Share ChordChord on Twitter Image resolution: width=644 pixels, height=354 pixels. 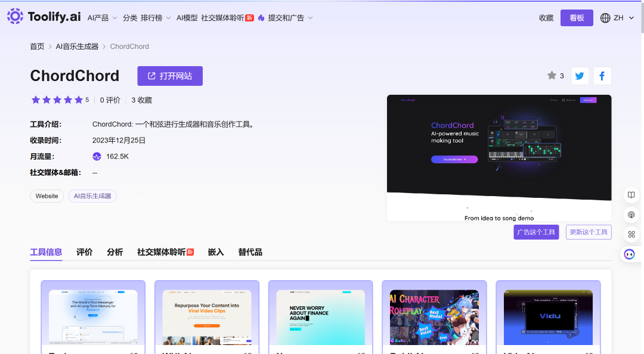(580, 76)
